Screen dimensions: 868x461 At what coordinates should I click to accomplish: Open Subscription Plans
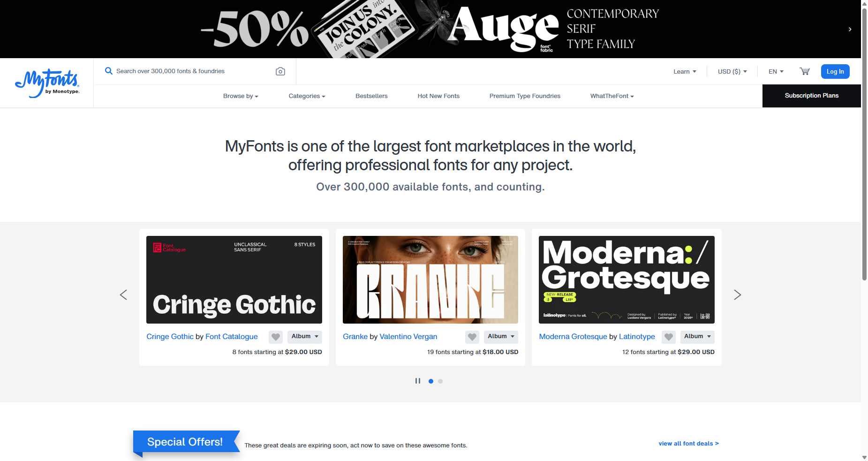click(811, 96)
